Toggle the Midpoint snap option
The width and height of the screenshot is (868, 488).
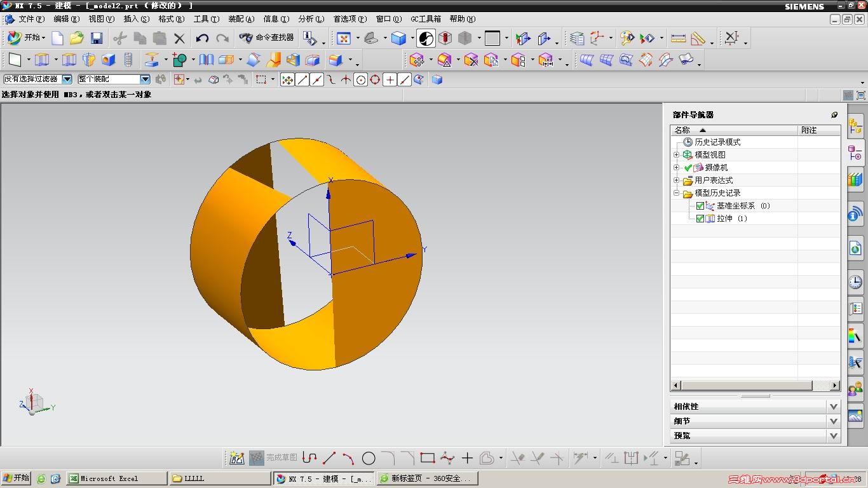point(316,79)
